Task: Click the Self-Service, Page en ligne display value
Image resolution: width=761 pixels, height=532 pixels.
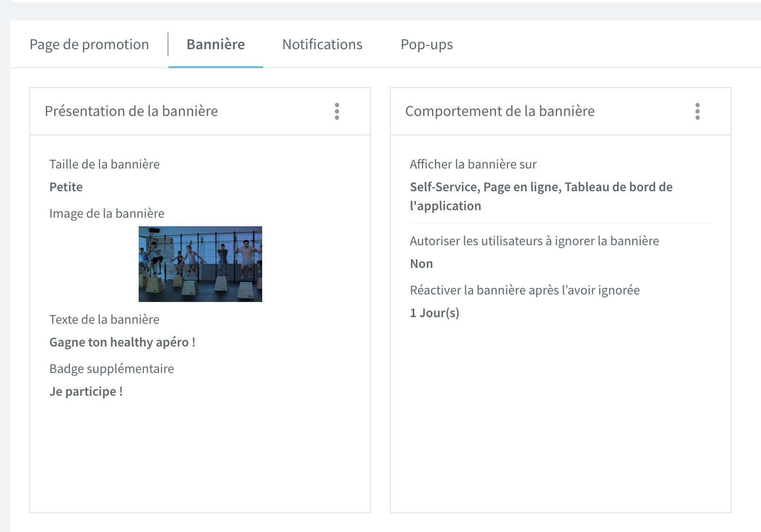Action: point(541,196)
